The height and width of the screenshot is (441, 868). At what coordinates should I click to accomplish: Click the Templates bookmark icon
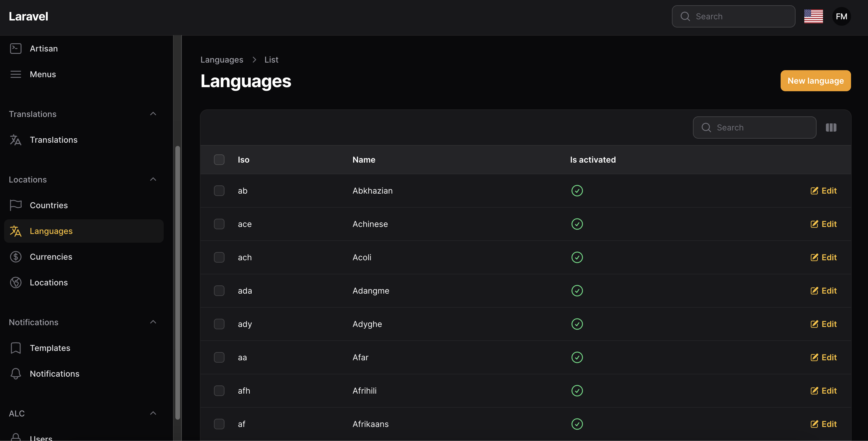[x=15, y=348]
